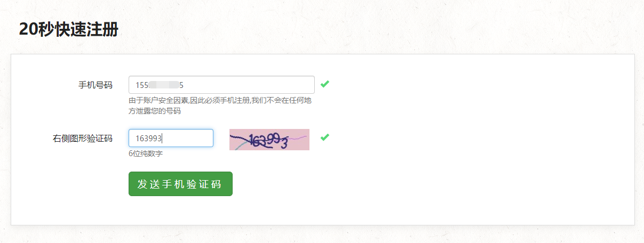
Task: Place cursor on blurred digits in phone field
Action: (x=164, y=85)
